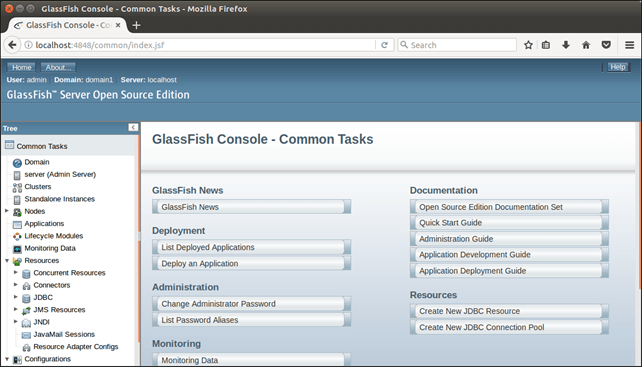Open Application Deployment Guide
This screenshot has width=642, height=367.
click(x=509, y=271)
